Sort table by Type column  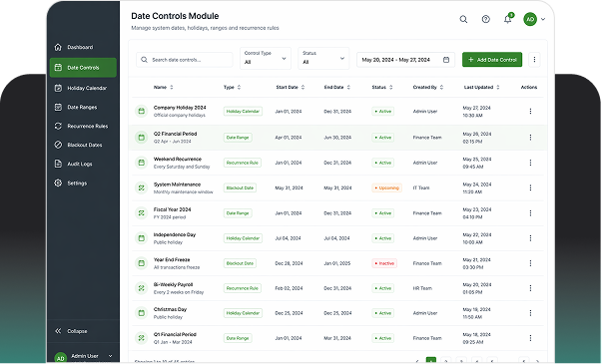click(233, 87)
